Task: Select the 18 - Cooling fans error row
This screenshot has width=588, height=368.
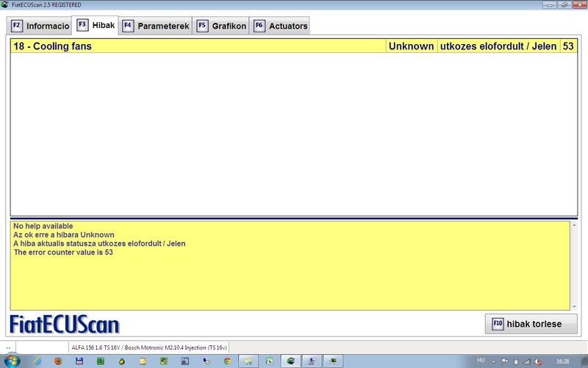Action: click(x=198, y=46)
